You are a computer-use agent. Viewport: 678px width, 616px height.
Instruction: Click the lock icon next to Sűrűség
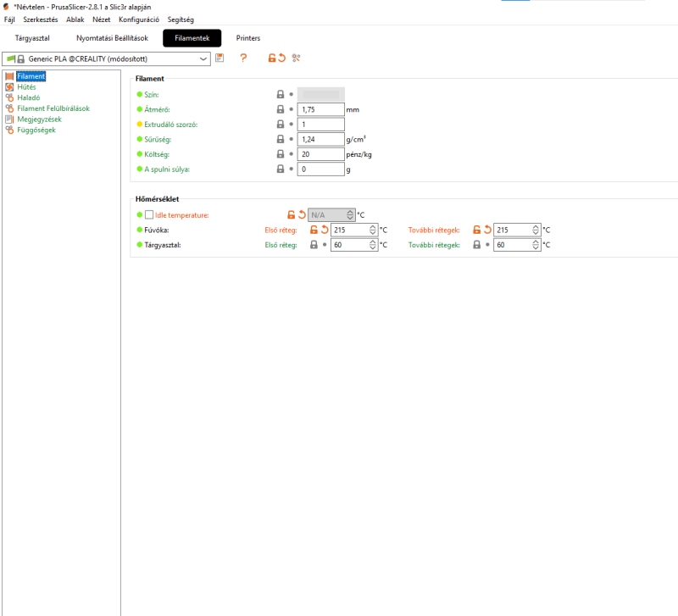pos(281,139)
